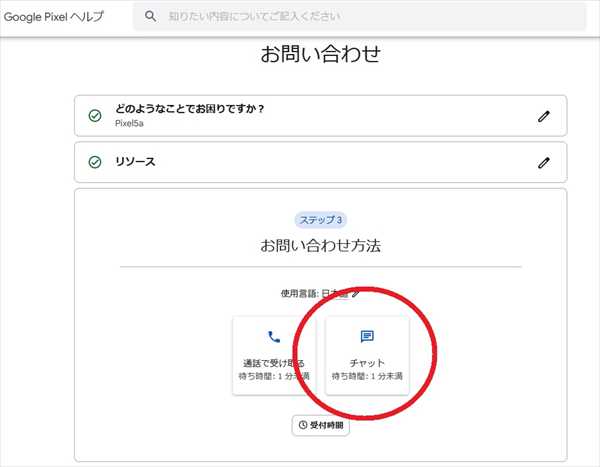
Task: Open the Google Pixel ヘルプ home link
Action: point(54,16)
